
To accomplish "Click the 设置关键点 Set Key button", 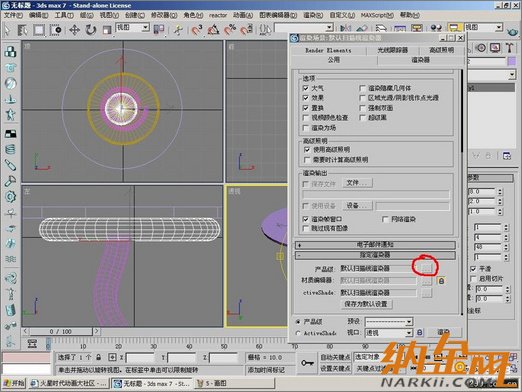I will 335,368.
